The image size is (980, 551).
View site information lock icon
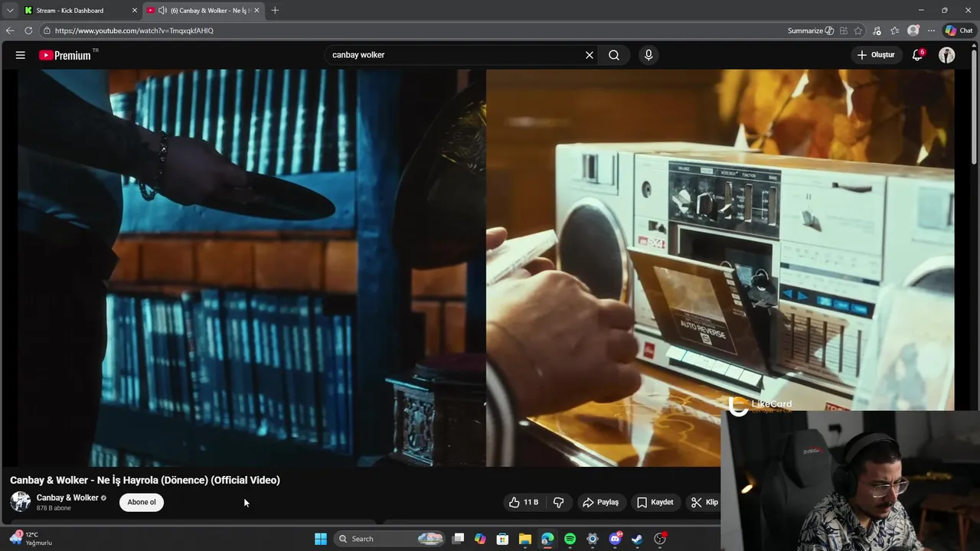47,31
